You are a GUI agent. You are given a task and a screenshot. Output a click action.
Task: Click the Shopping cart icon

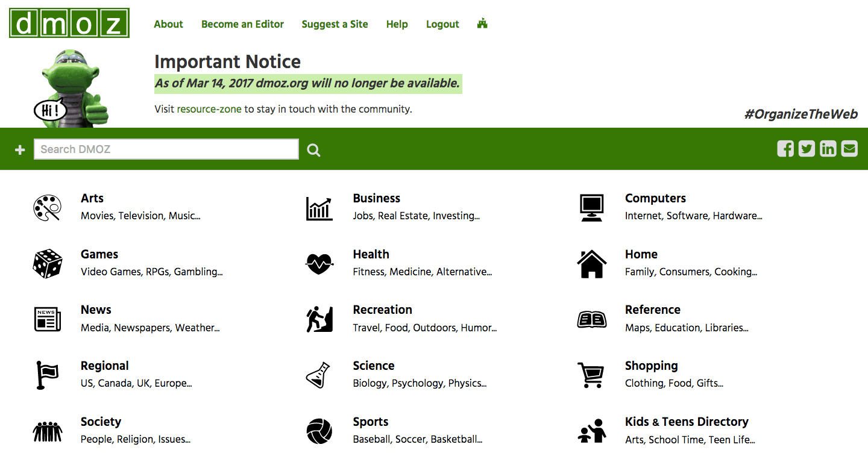(x=591, y=375)
